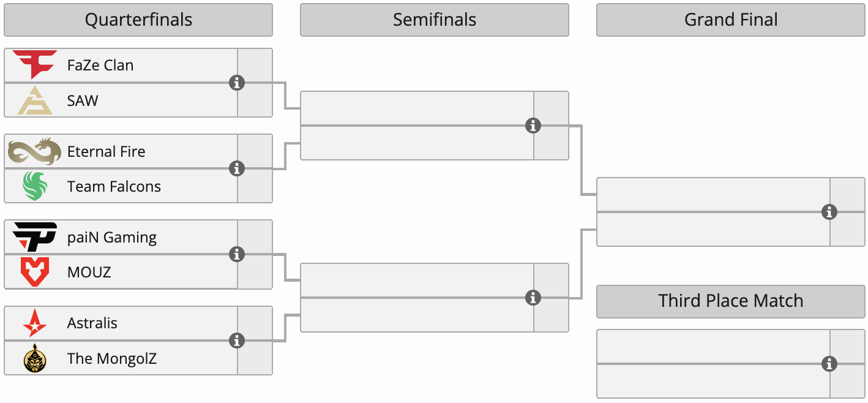
Task: Click the Eternal Fire dragon logo
Action: click(x=34, y=151)
